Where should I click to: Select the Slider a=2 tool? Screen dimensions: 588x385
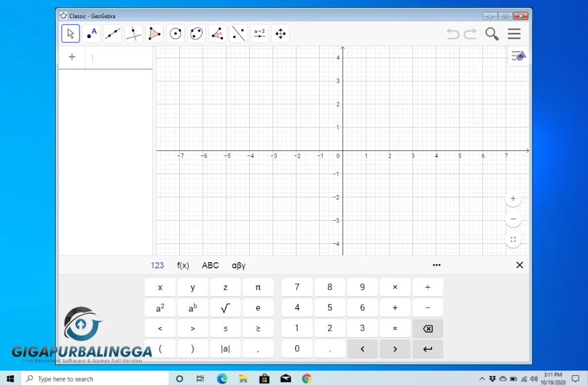tap(260, 34)
